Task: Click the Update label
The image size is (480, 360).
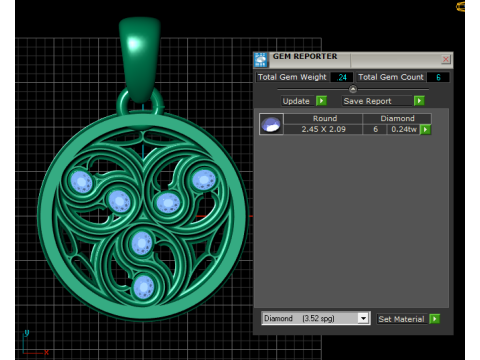Action: coord(296,101)
